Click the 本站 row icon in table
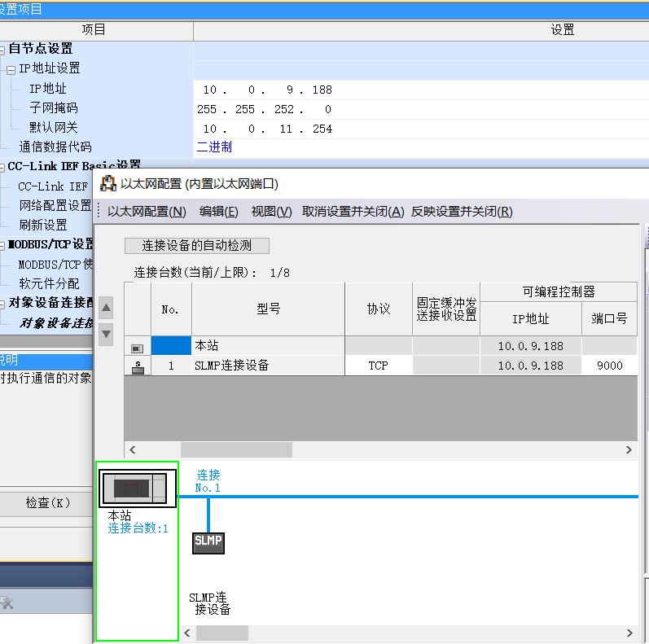Image resolution: width=649 pixels, height=644 pixels. click(138, 347)
